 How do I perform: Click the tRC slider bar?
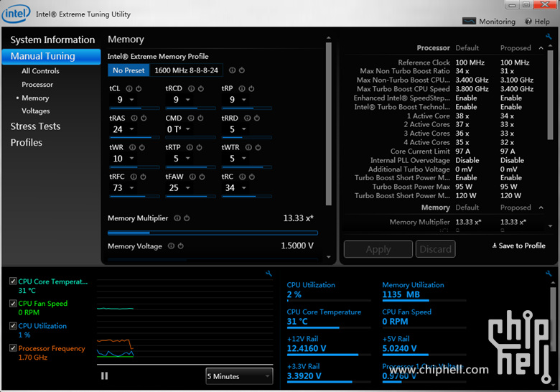247,196
